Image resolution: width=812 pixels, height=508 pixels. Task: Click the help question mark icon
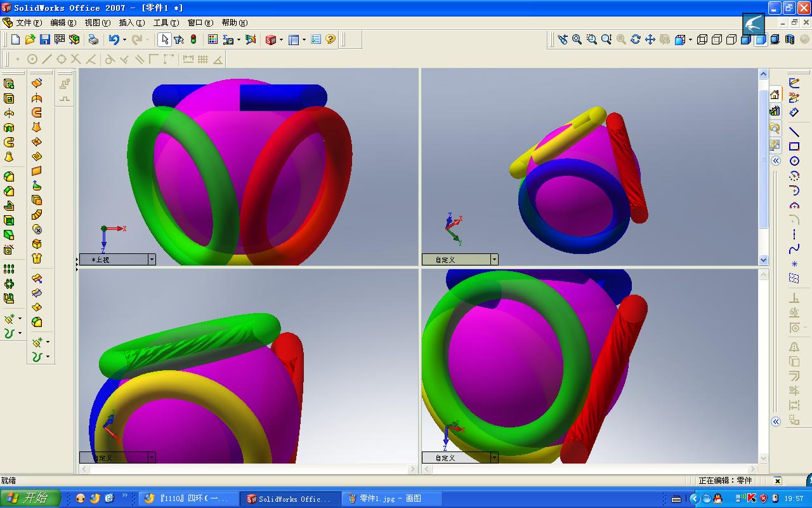[x=331, y=39]
